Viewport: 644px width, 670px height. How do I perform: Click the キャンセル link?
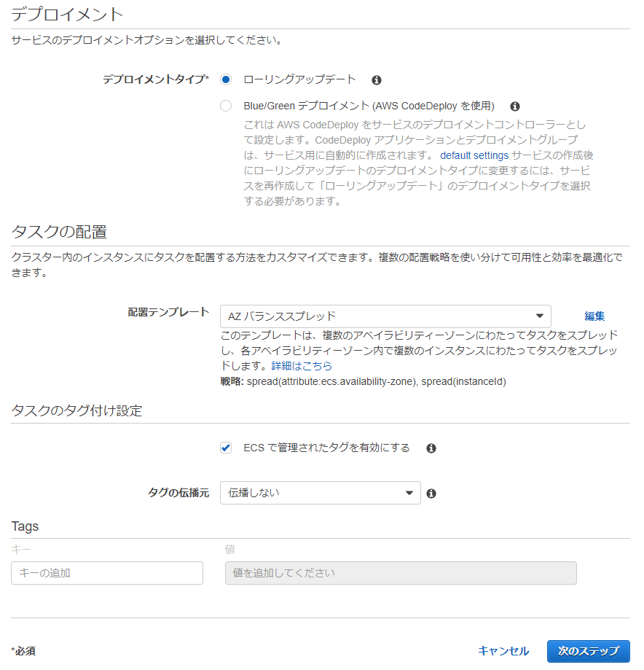(x=503, y=651)
